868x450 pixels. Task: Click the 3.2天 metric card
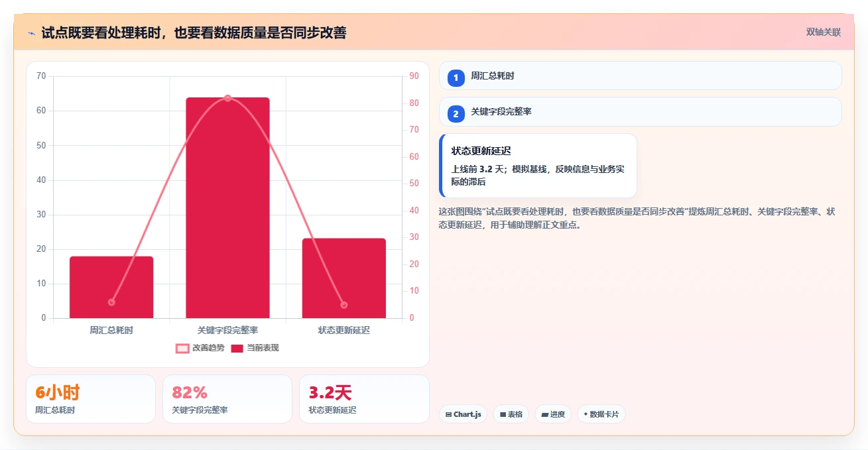click(x=364, y=399)
